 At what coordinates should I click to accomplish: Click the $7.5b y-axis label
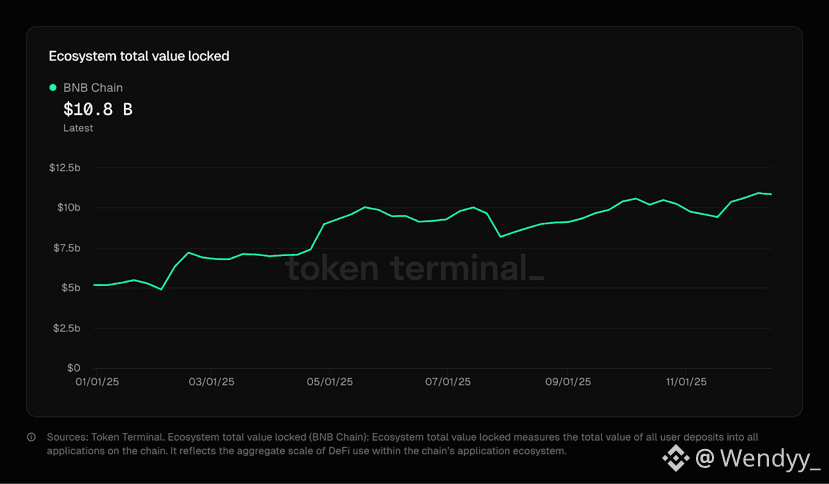(x=66, y=248)
